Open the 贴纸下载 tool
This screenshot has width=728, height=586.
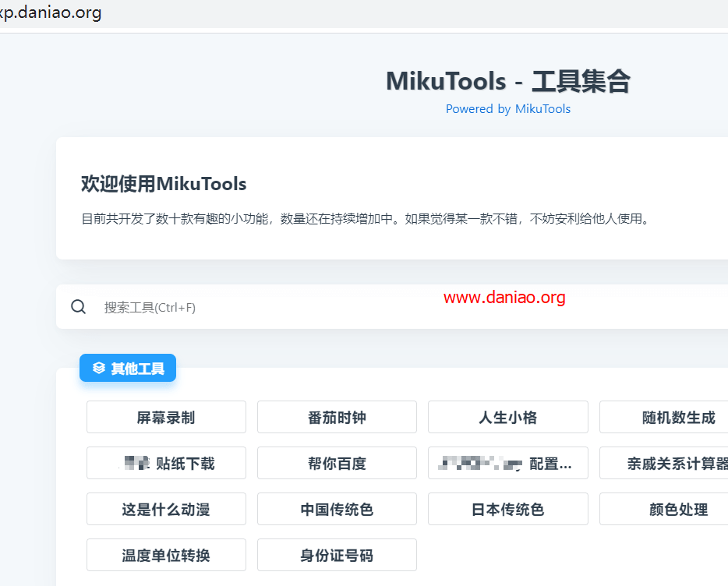[x=166, y=463]
